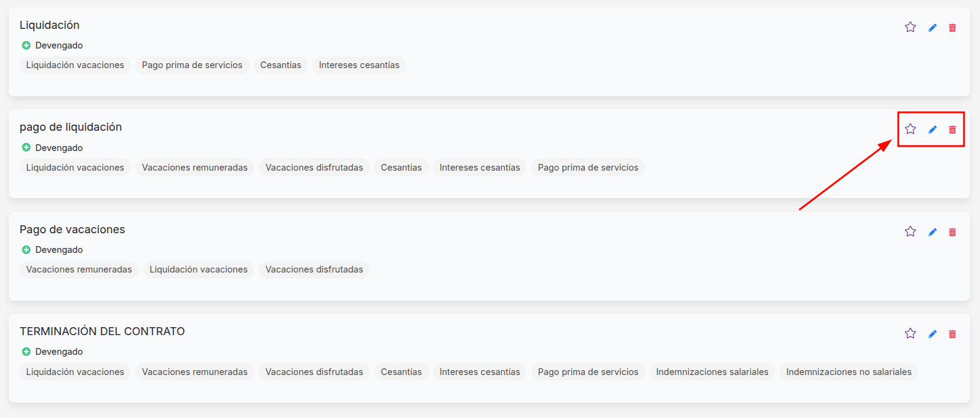Select the Indemnizaciones no salariales chip
The image size is (980, 418).
(849, 372)
